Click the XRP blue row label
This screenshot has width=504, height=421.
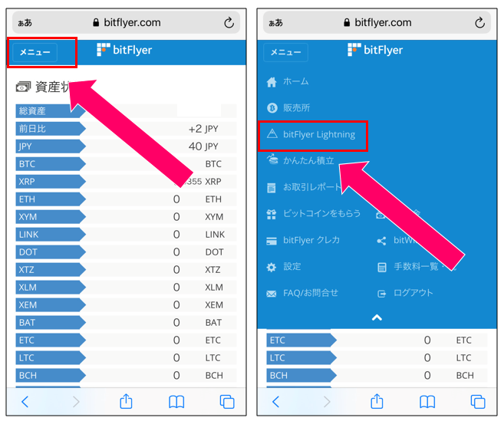pyautogui.click(x=51, y=182)
